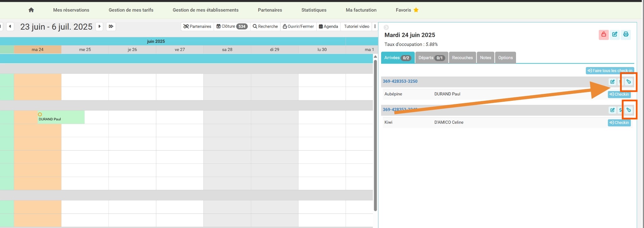644x228 pixels.
Task: Check in DURAND Paul
Action: [x=619, y=94]
